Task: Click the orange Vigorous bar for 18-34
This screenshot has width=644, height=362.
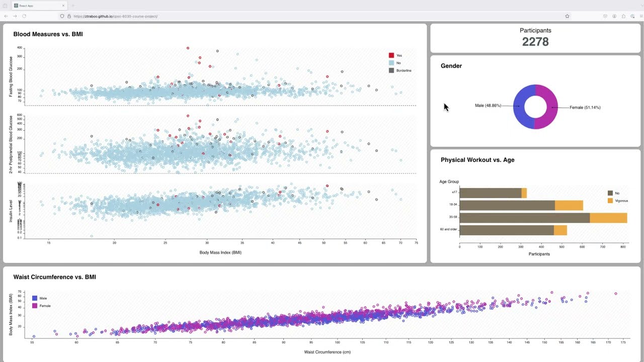Action: (569, 205)
